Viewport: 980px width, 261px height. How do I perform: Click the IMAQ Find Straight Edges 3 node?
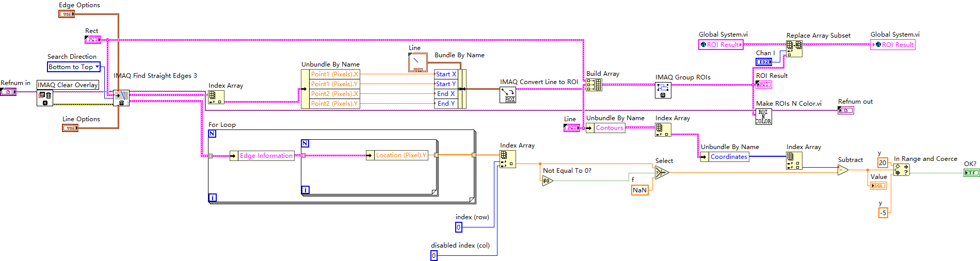[x=121, y=97]
